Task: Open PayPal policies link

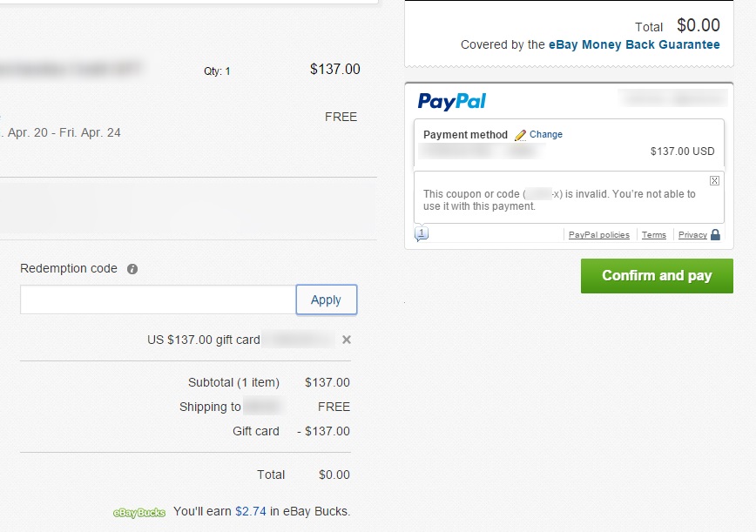Action: (x=599, y=235)
